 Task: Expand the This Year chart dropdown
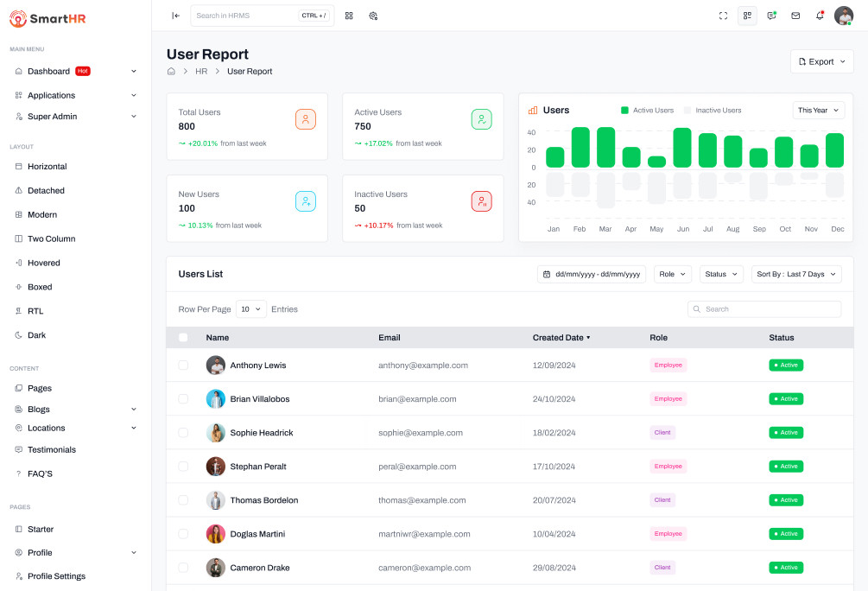click(818, 111)
